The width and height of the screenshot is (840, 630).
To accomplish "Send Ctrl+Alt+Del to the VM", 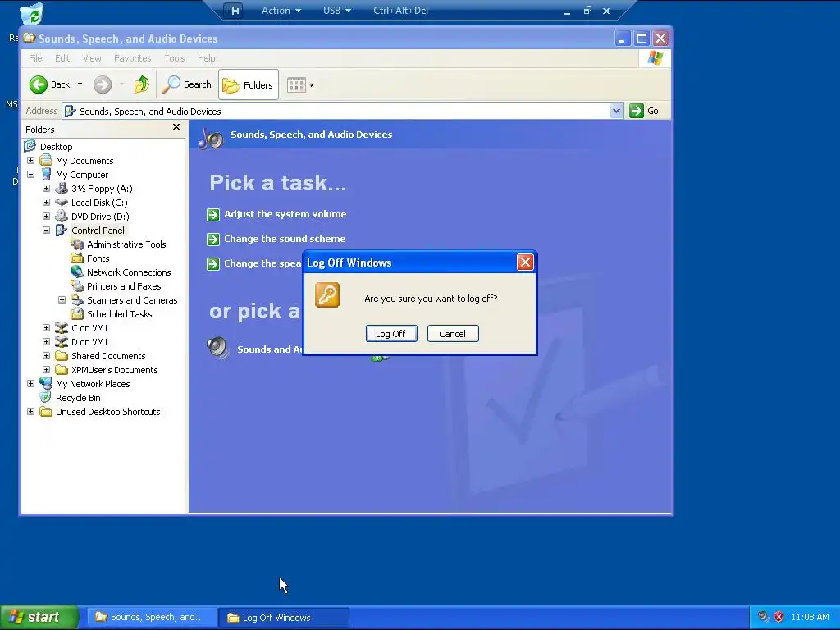I will (400, 11).
